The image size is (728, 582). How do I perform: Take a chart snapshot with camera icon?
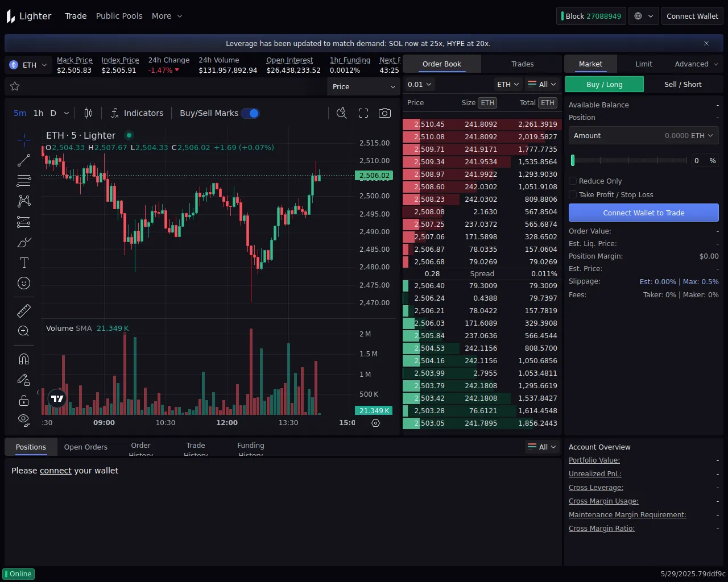(385, 113)
